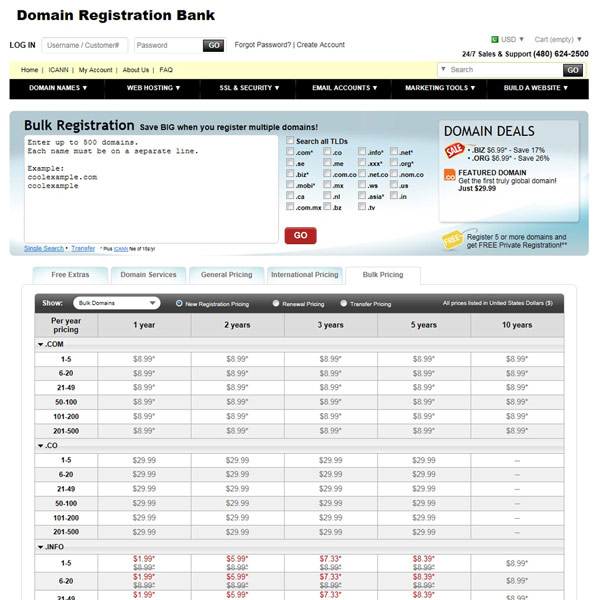
Task: Collapse the .INFO pricing section
Action: 40,547
